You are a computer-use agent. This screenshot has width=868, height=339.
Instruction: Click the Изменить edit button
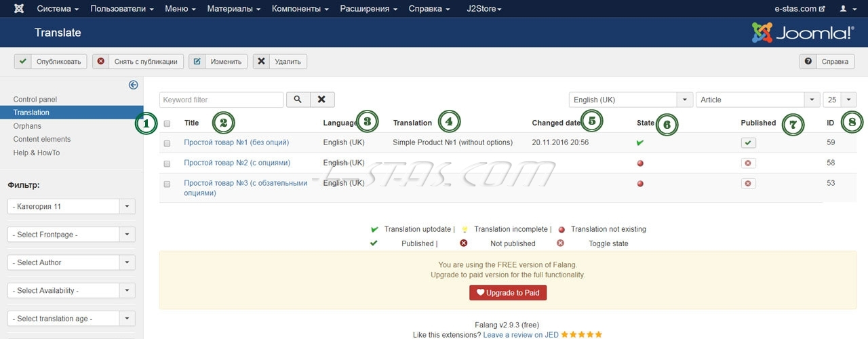tap(218, 62)
